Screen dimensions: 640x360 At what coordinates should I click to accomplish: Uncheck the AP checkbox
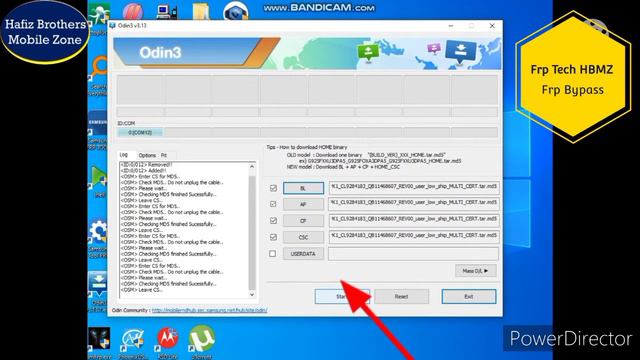pos(273,204)
